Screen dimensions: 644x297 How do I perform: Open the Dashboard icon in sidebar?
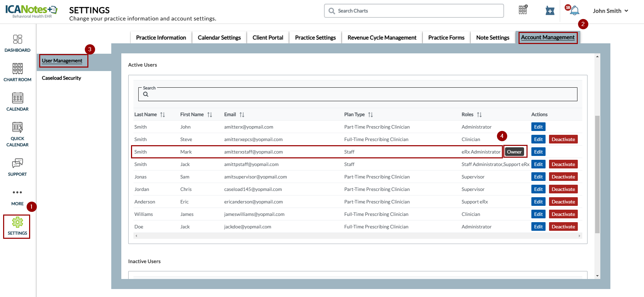(17, 43)
